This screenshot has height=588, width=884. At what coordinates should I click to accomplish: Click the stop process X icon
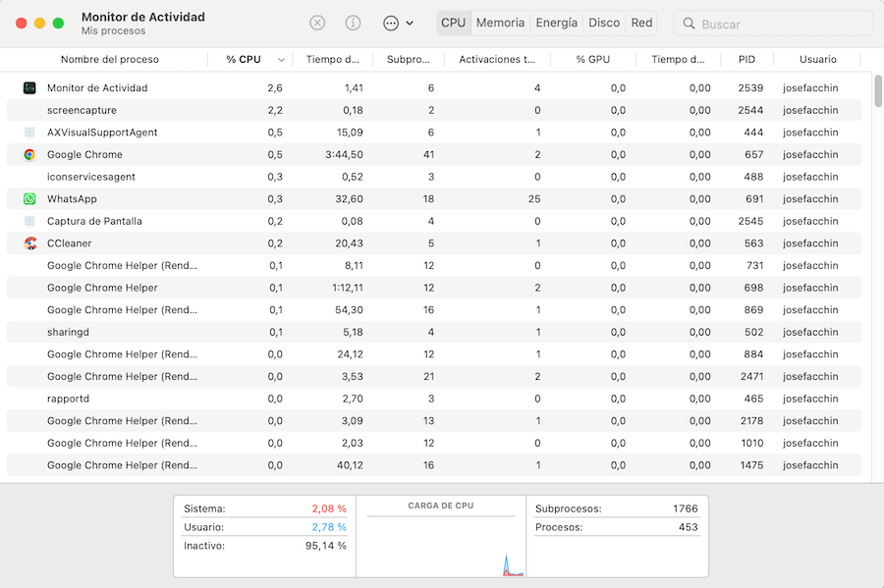317,24
